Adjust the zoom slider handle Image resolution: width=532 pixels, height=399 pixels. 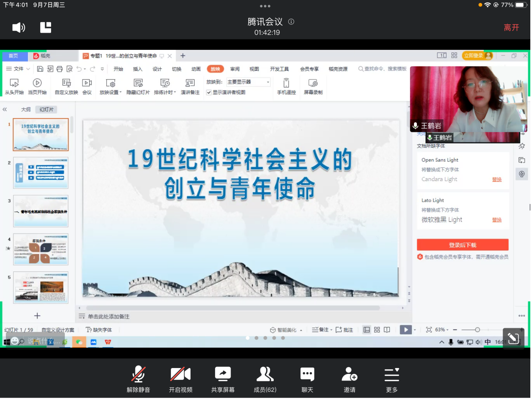click(477, 330)
